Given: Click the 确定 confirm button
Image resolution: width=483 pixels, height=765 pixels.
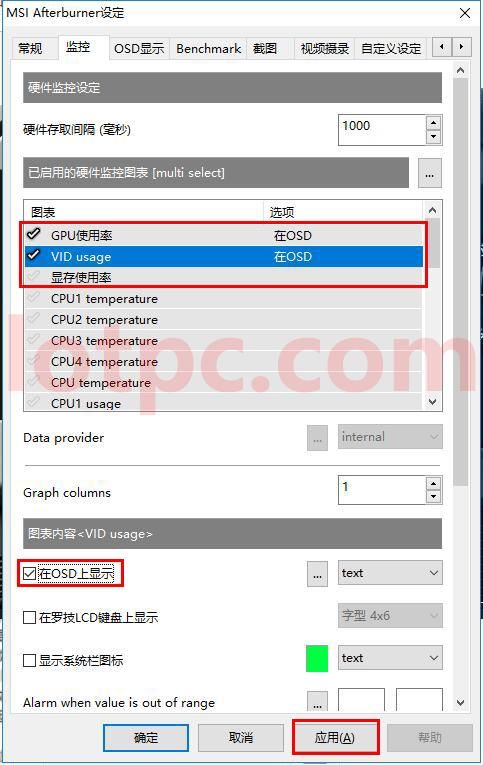Looking at the screenshot, I should [x=146, y=738].
